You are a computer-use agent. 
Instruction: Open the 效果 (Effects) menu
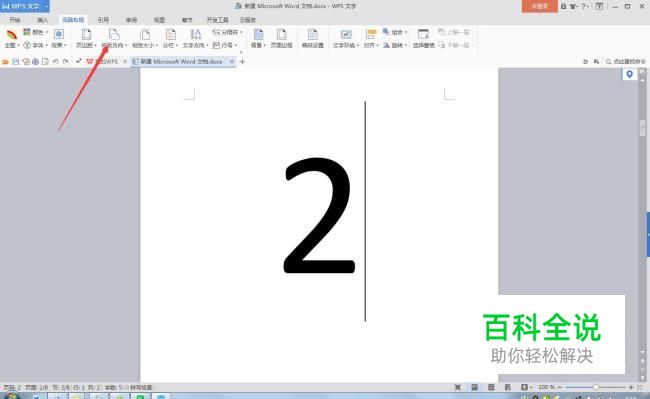pyautogui.click(x=59, y=39)
